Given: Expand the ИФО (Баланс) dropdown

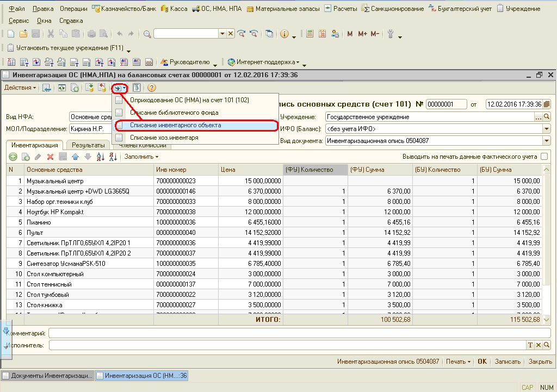Looking at the screenshot, I should pos(547,129).
